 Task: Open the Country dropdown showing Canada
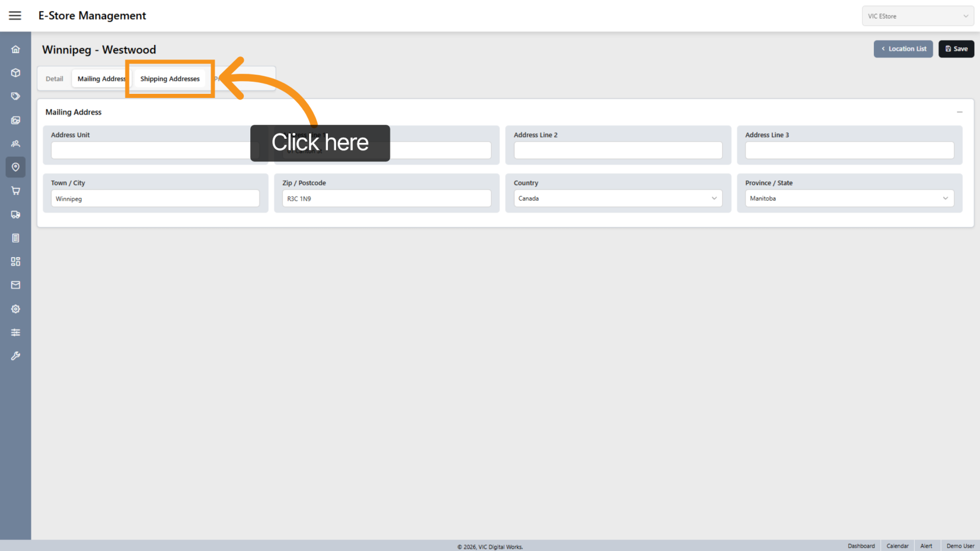pos(617,199)
